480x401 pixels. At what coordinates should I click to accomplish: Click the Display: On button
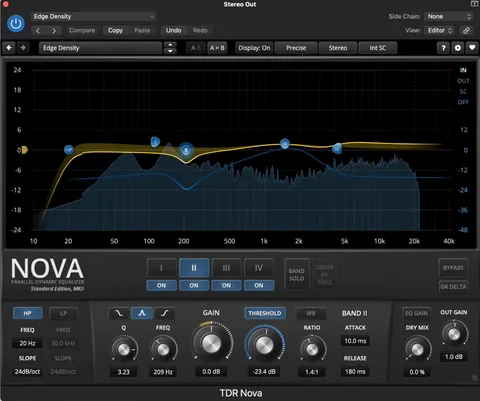pos(254,48)
